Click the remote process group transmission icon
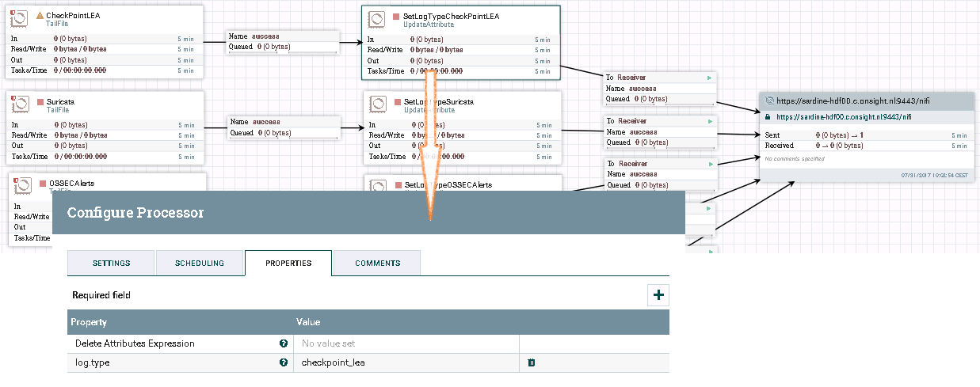 click(x=768, y=101)
